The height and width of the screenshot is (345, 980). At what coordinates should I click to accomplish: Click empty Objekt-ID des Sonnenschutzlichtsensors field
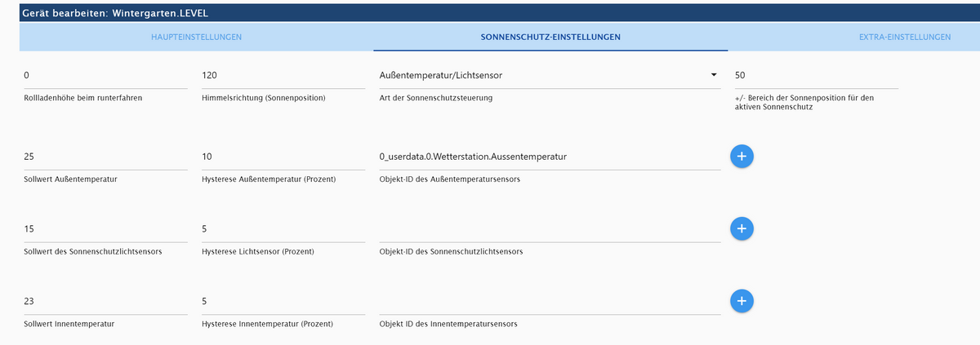549,229
